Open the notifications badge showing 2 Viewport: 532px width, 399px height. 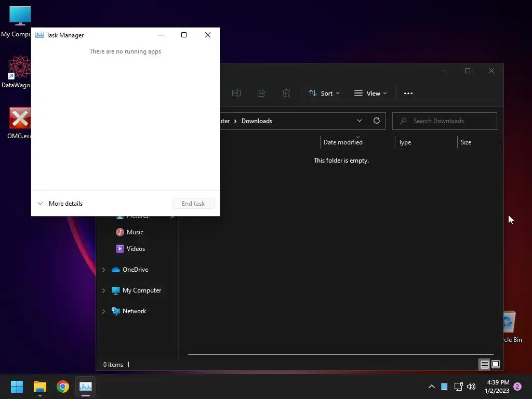coord(517,387)
